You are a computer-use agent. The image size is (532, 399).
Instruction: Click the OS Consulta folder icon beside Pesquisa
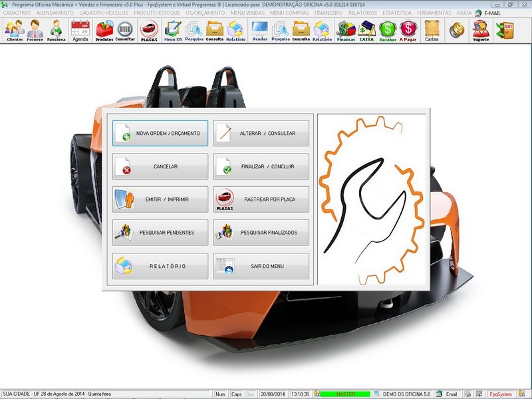(215, 30)
